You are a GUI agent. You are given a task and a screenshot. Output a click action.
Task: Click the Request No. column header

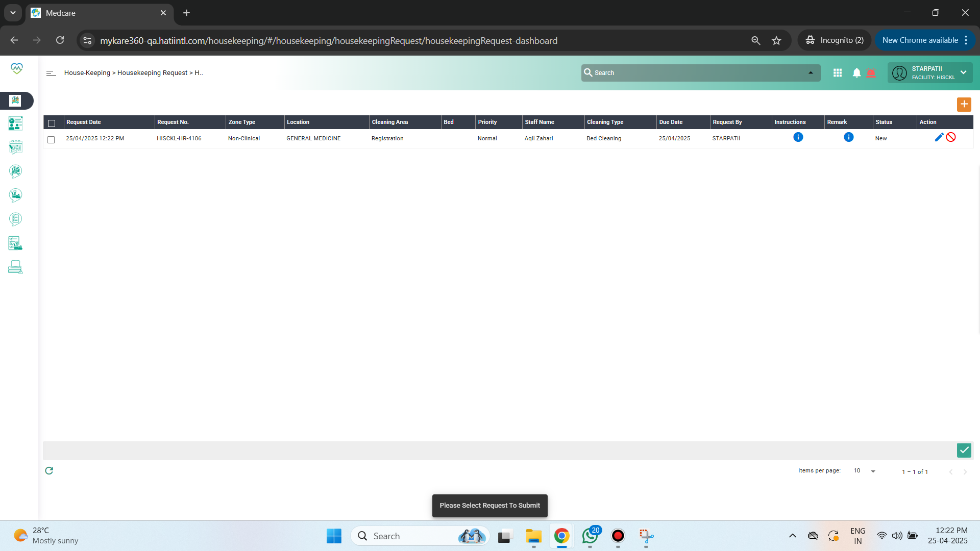click(173, 122)
